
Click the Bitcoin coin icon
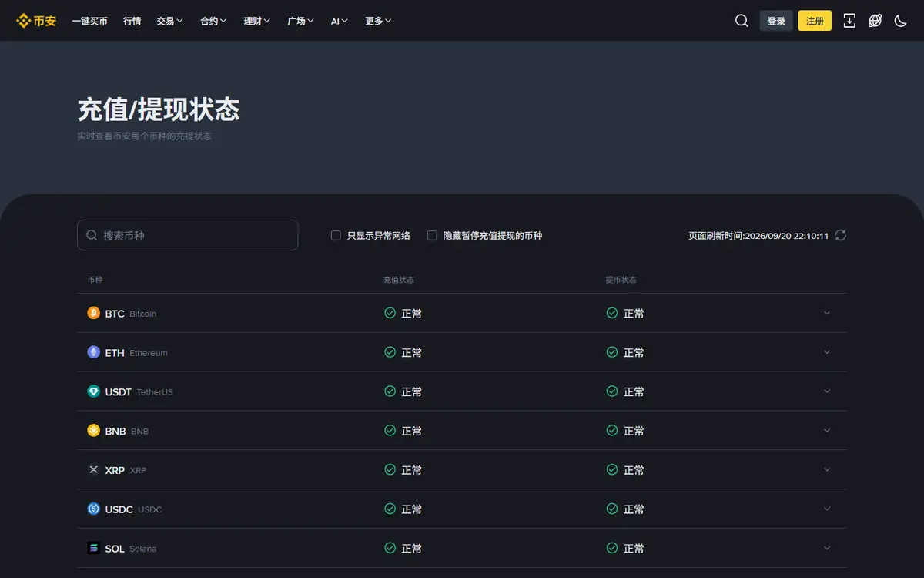[x=94, y=313]
